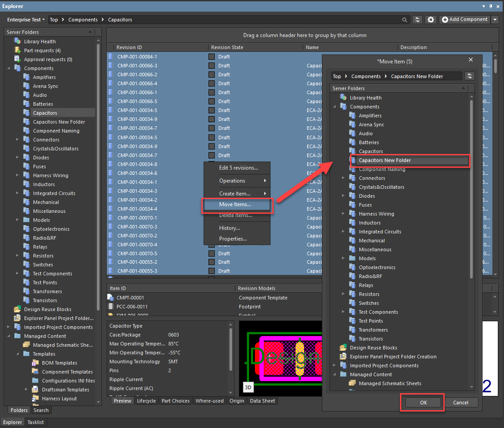This screenshot has width=504, height=428.
Task: Click the BOM Templates folder icon
Action: [x=35, y=363]
